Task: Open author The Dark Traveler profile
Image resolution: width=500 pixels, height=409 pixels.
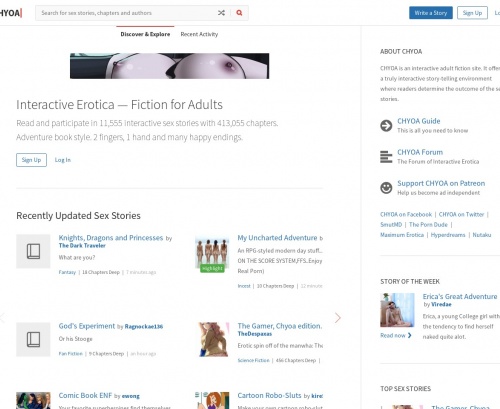Action: pos(82,246)
